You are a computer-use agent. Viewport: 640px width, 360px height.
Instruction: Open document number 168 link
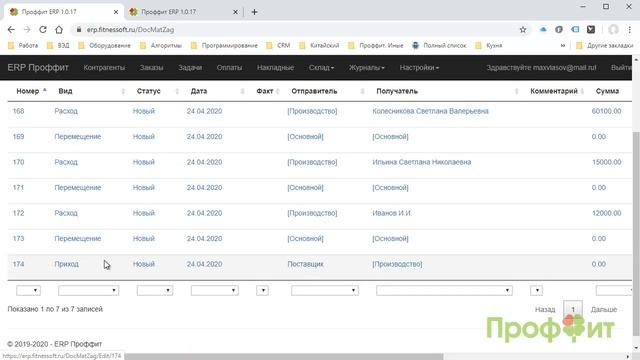click(x=18, y=111)
